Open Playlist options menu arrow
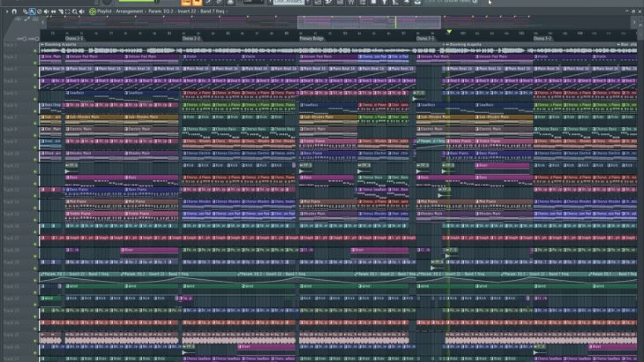This screenshot has height=362, width=644. pos(7,11)
